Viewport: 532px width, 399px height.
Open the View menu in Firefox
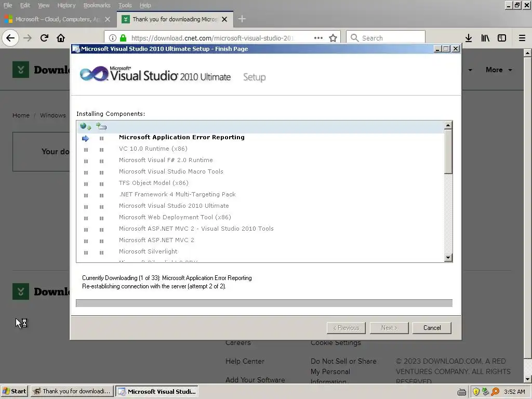44,5
